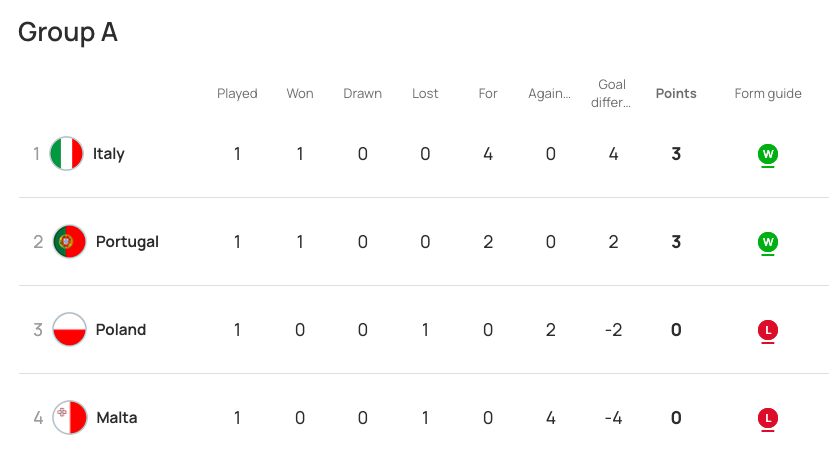The width and height of the screenshot is (836, 461).
Task: Click Portugal's green W form badge
Action: click(x=767, y=242)
